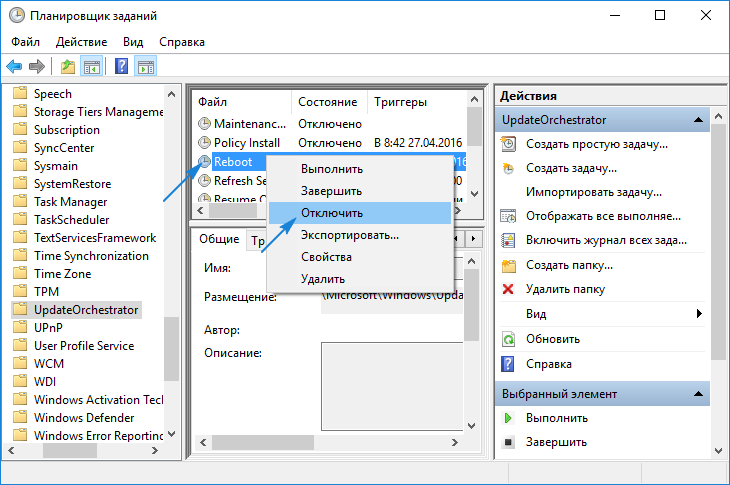Select the UpdateOrchestrator folder in tree
730x485 pixels.
(x=86, y=310)
